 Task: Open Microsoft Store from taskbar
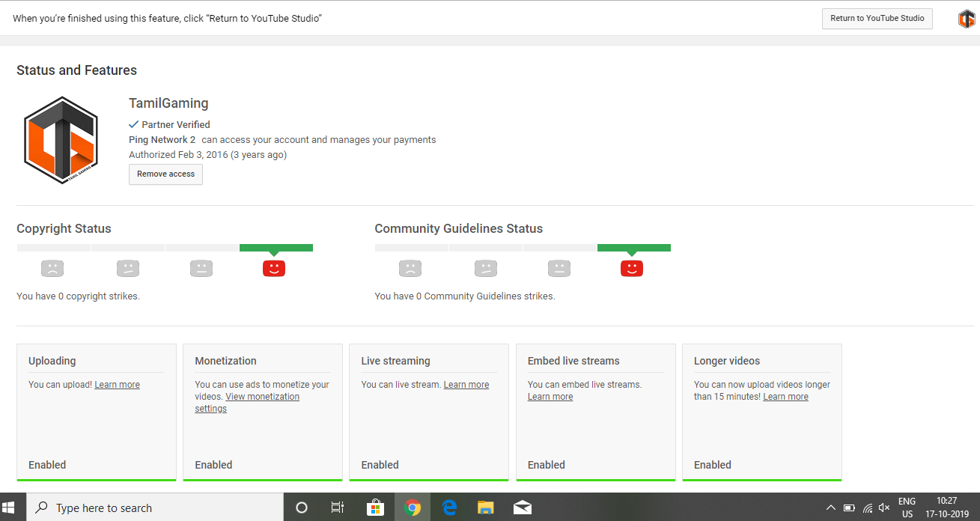click(375, 508)
